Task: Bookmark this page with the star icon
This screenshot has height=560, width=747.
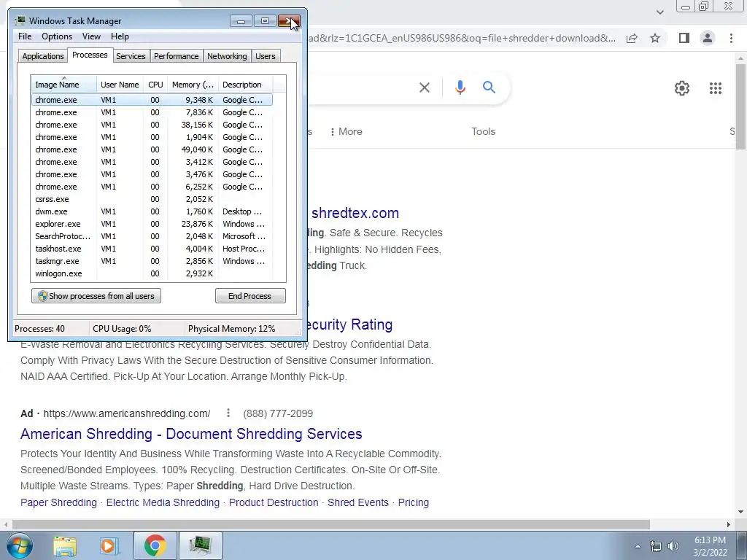Action: click(x=655, y=38)
